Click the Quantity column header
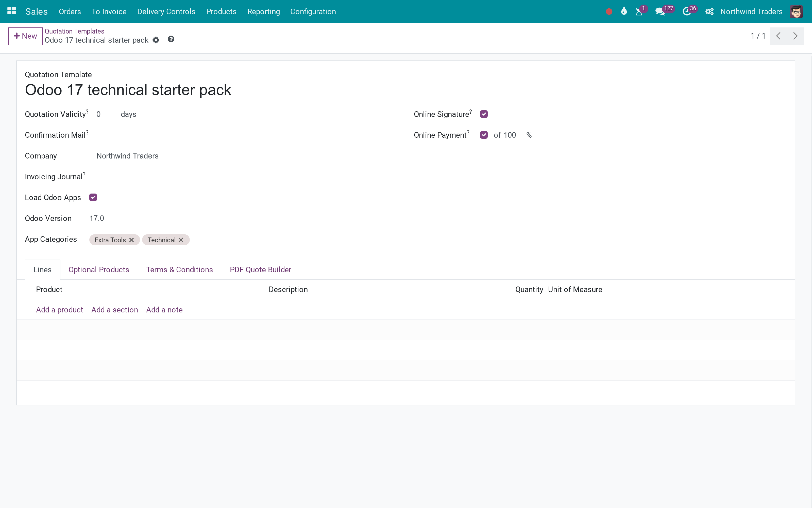The width and height of the screenshot is (812, 508). click(x=529, y=290)
